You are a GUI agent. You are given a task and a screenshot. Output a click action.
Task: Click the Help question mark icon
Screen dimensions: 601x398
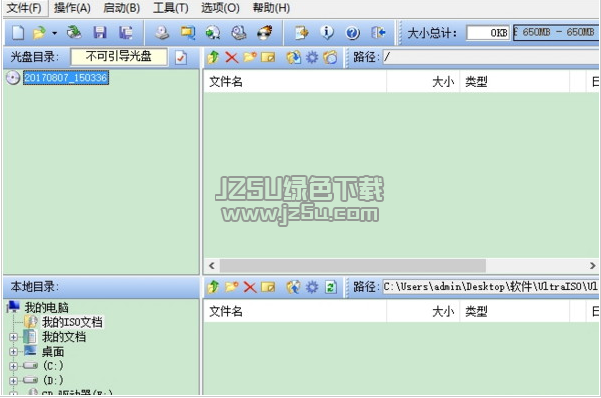(x=353, y=33)
